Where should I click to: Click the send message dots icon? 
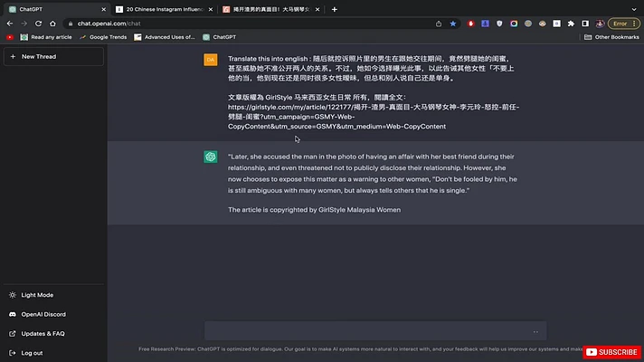(x=535, y=331)
